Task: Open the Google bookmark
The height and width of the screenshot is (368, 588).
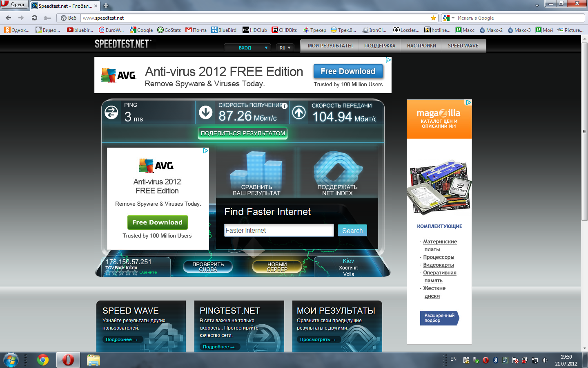Action: point(141,30)
